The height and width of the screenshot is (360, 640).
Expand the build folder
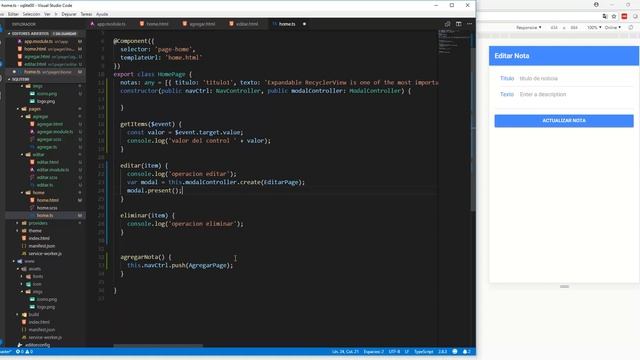(x=34, y=314)
